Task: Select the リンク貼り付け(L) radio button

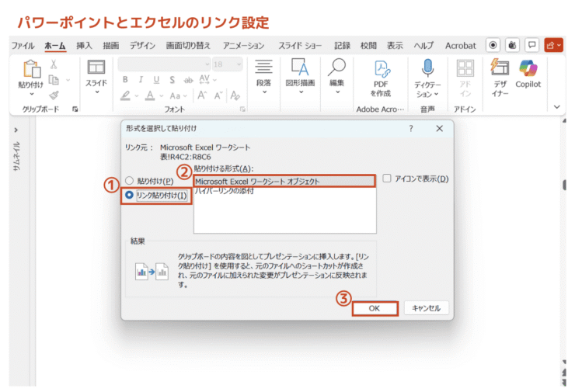Action: pos(129,195)
